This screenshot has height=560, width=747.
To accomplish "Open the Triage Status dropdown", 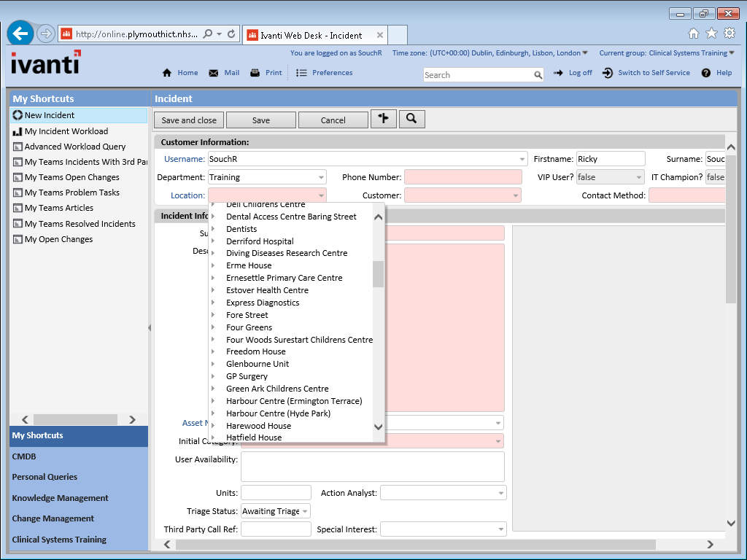I will tap(305, 511).
